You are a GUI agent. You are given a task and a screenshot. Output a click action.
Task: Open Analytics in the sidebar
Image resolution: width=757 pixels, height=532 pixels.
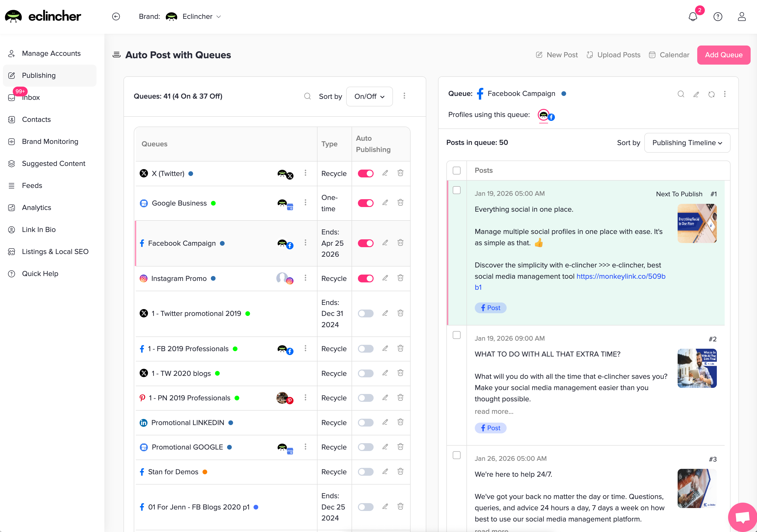[x=37, y=208]
